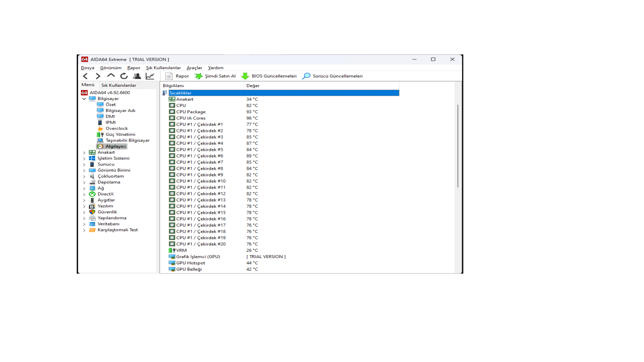Select the IPMI tree item
The image size is (644, 362).
(106, 122)
